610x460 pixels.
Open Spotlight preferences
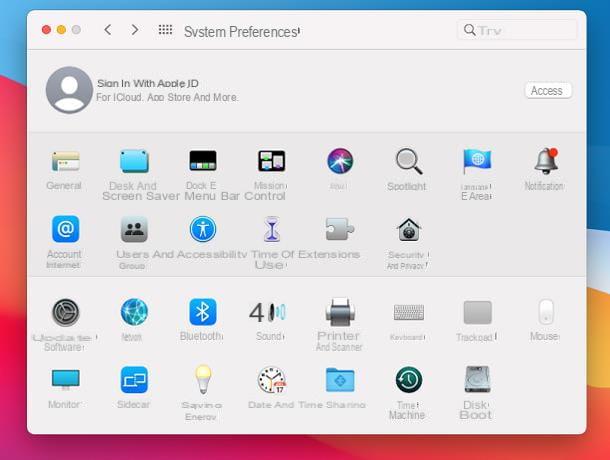[408, 161]
